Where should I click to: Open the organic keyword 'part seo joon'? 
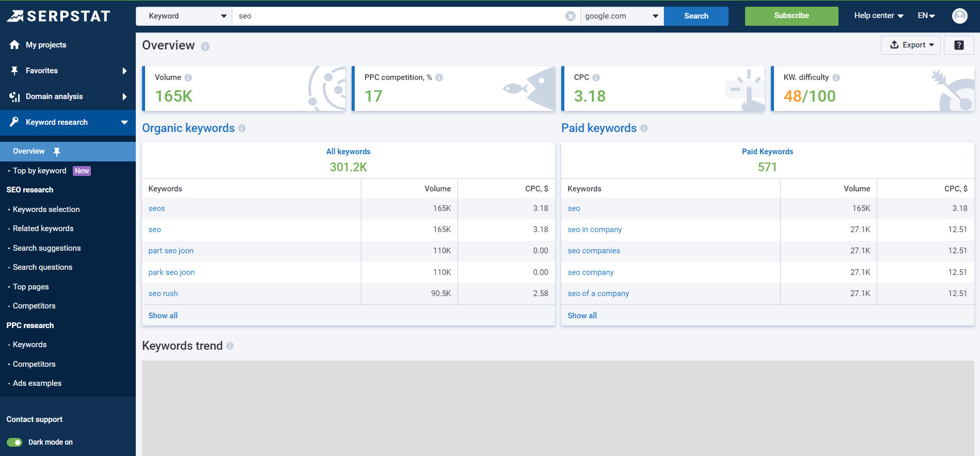coord(171,251)
